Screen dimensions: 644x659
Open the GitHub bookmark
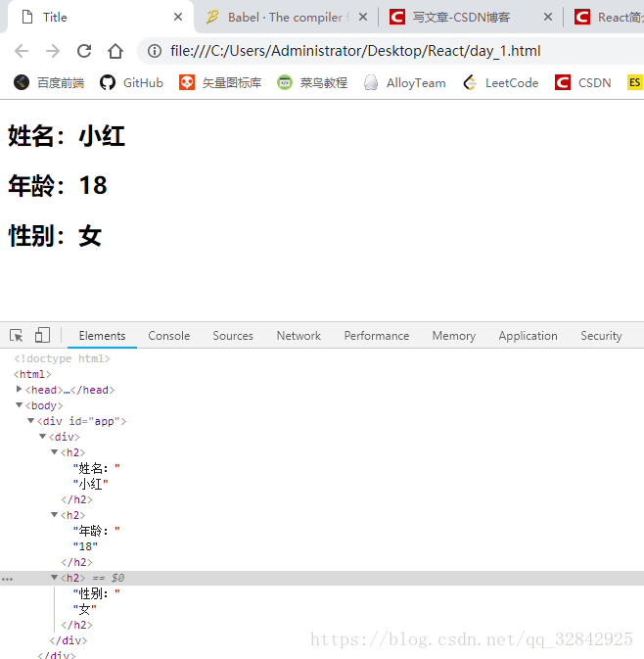click(131, 83)
